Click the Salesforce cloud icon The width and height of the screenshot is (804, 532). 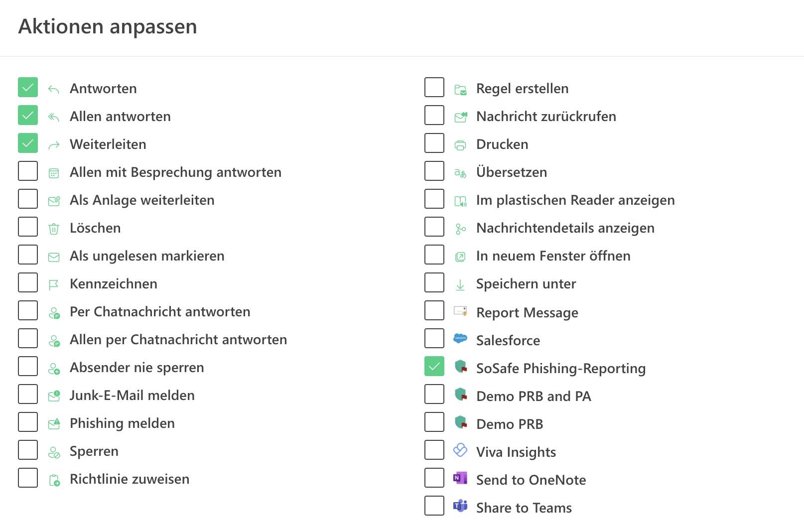coord(460,338)
